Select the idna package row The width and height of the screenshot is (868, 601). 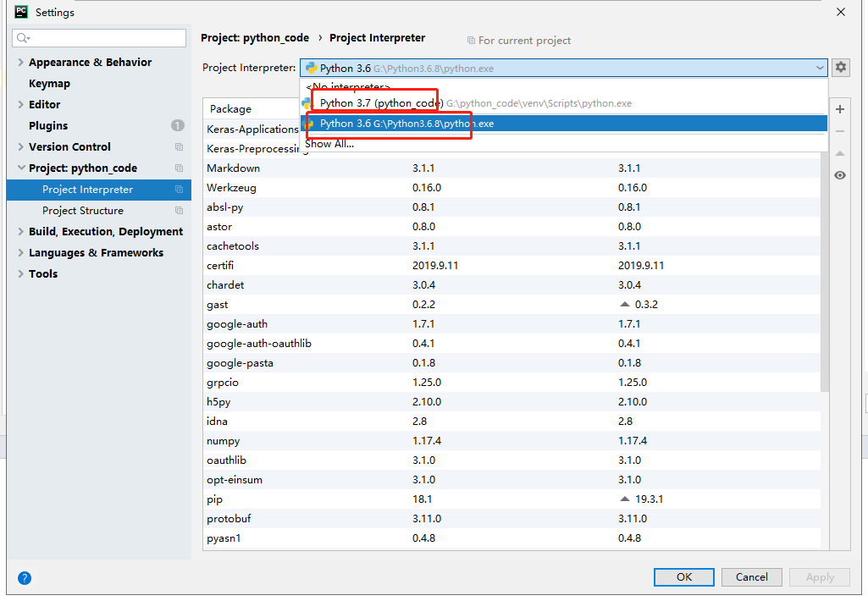pyautogui.click(x=511, y=422)
